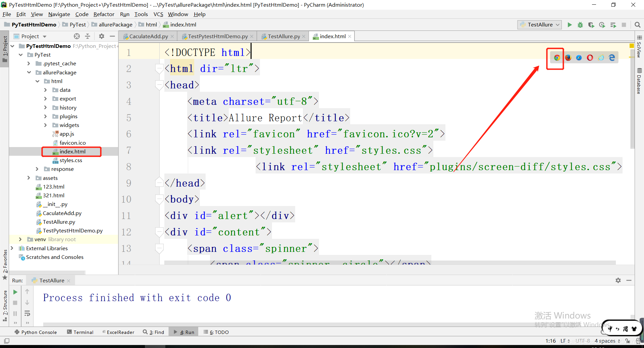Click the editor vertical scrollbar
The height and width of the screenshot is (348, 644).
632,99
